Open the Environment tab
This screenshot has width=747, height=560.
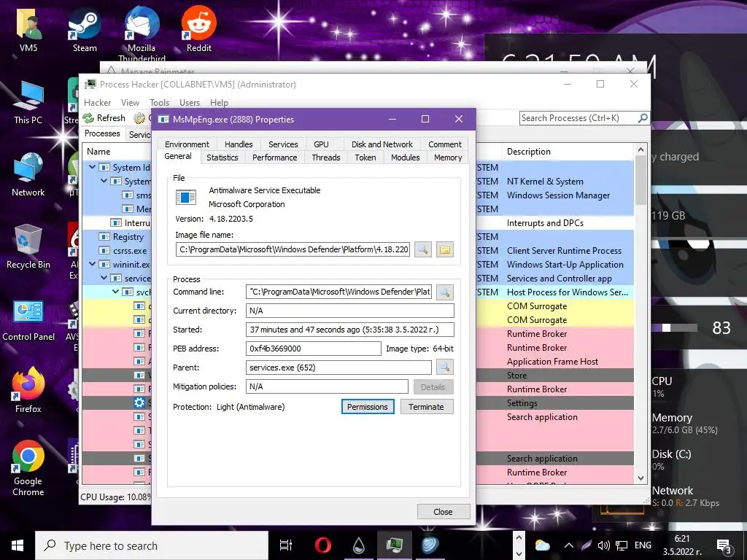[x=187, y=144]
